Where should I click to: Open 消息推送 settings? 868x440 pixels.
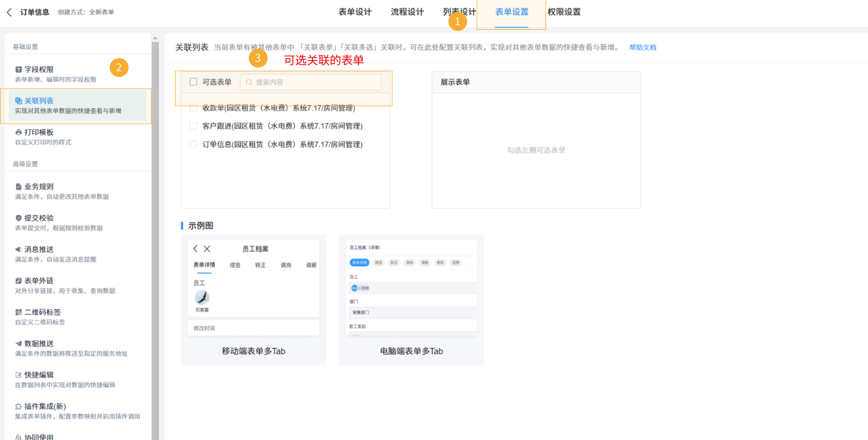pyautogui.click(x=77, y=254)
